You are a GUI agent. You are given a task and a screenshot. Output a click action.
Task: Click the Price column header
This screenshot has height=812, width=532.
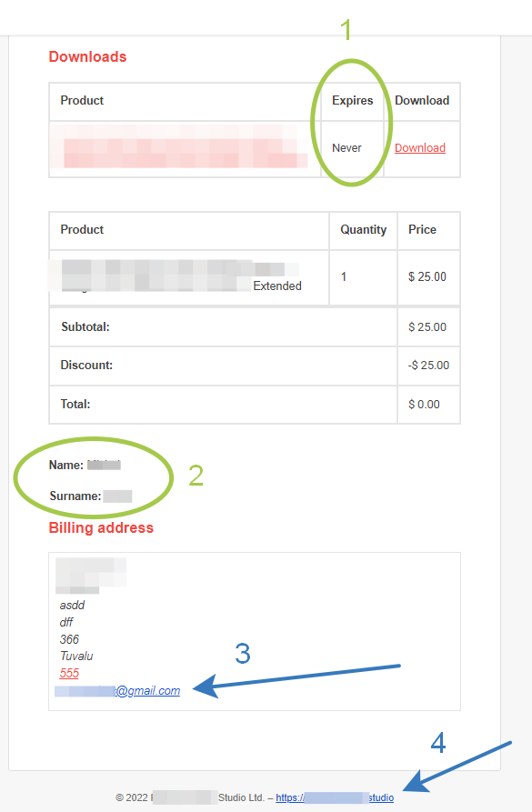click(x=422, y=229)
